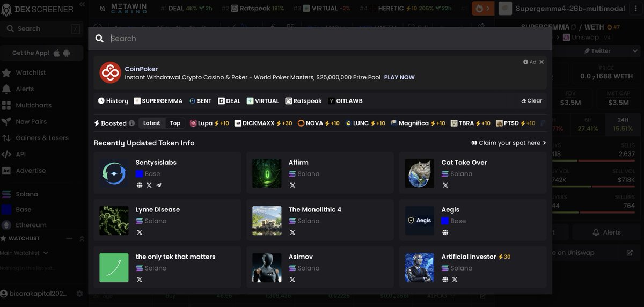
Task: Click Cat Take Over token image
Action: click(x=420, y=173)
